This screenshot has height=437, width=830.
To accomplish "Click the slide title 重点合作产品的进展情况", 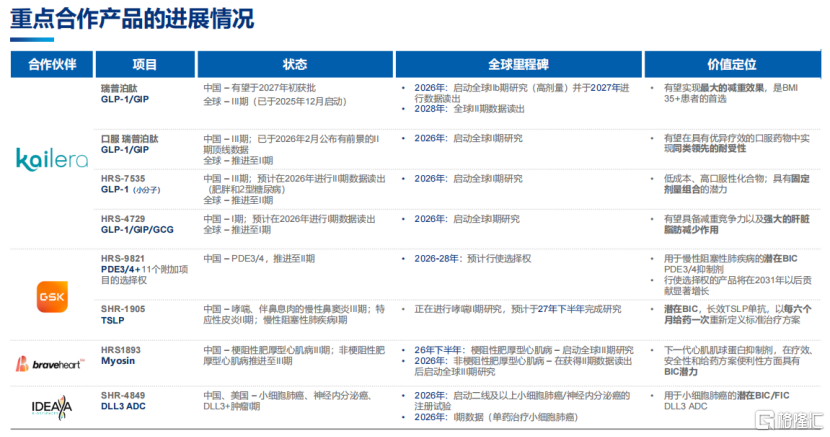I will point(132,19).
